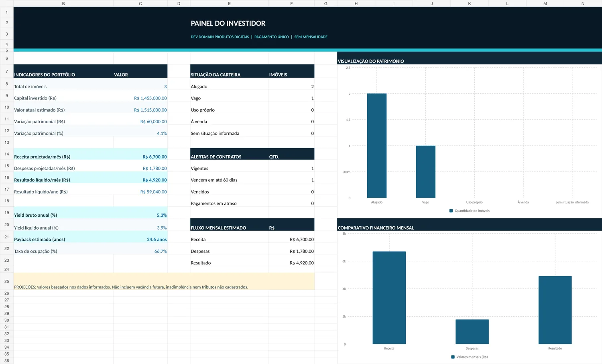Image resolution: width=602 pixels, height=364 pixels.
Task: Select the Resultado value in FLUXO MENSAL ESTIMADO
Action: coord(291,260)
